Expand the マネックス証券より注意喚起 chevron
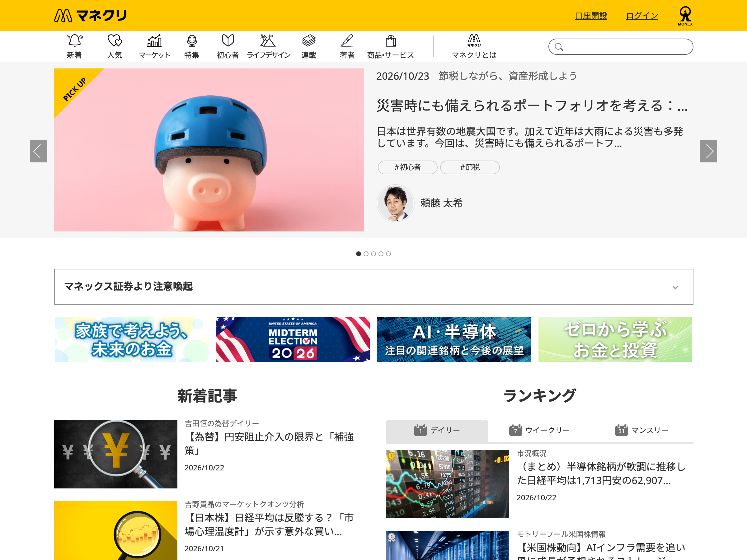747x560 pixels. point(675,287)
